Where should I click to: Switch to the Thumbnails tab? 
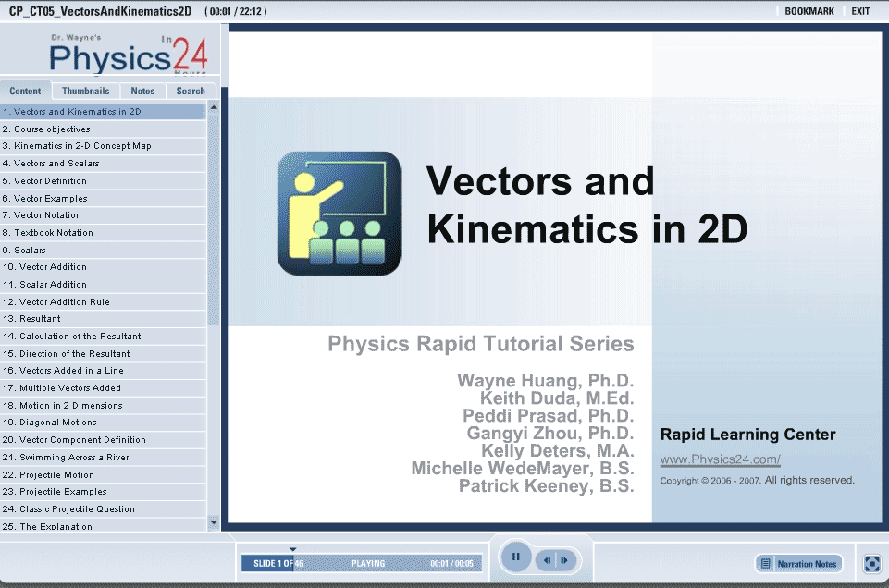[x=85, y=91]
